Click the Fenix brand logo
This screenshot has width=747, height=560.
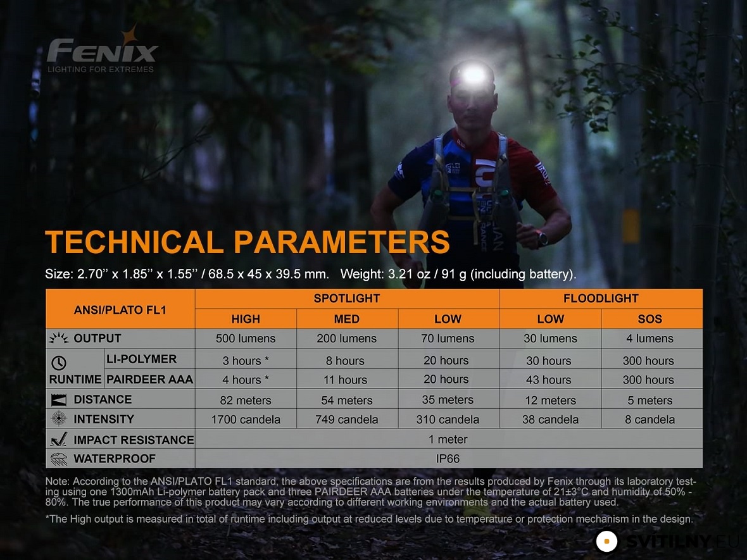click(x=102, y=51)
